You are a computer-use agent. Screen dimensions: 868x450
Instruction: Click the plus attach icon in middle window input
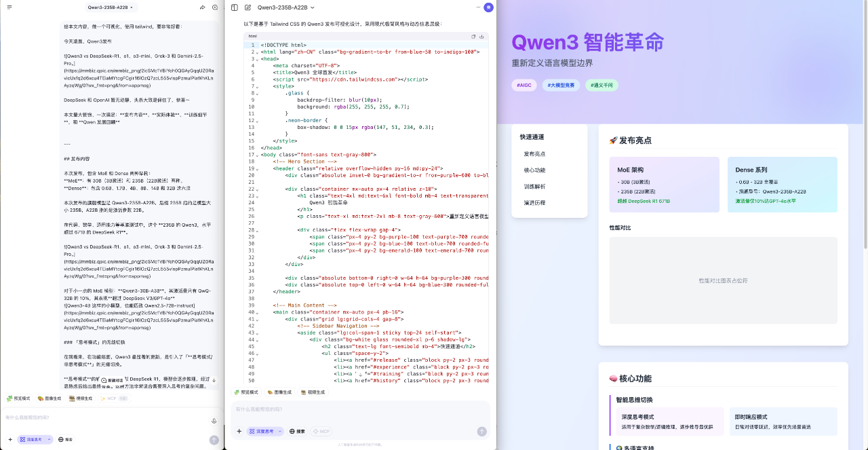tap(239, 431)
